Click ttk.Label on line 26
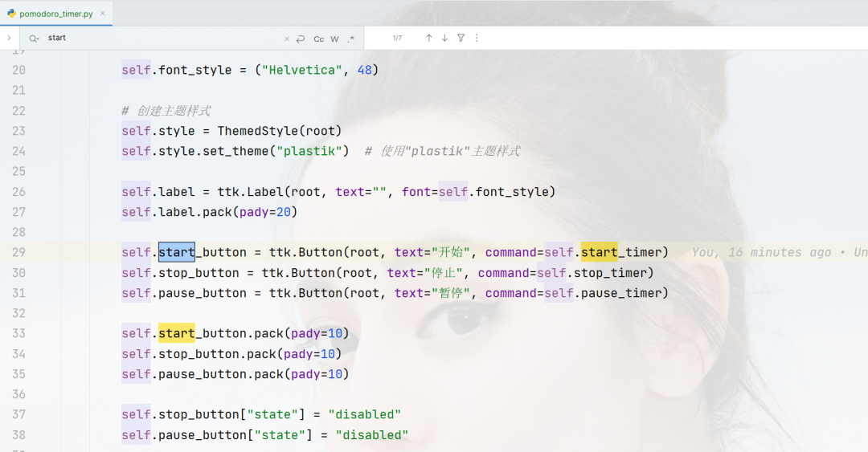This screenshot has height=452, width=868. 250,192
